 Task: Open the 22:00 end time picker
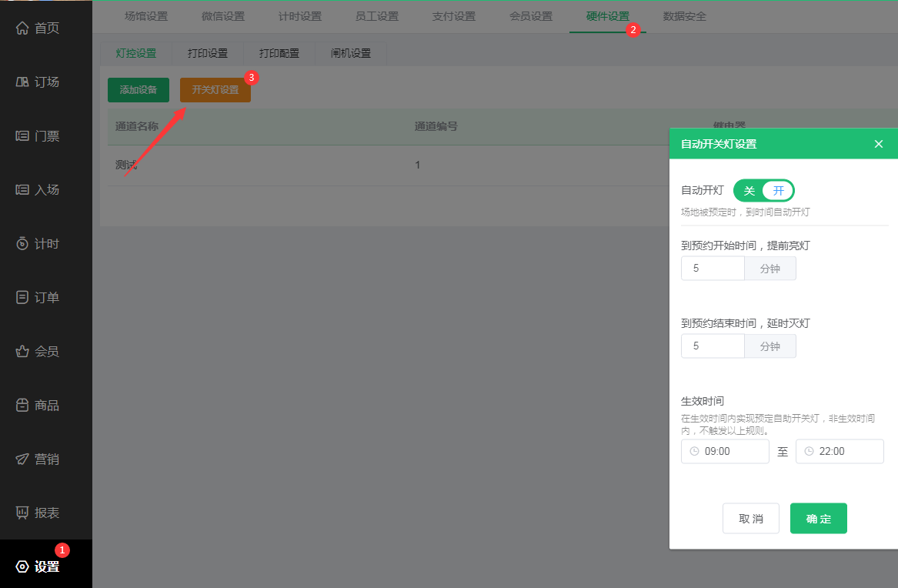coord(840,451)
